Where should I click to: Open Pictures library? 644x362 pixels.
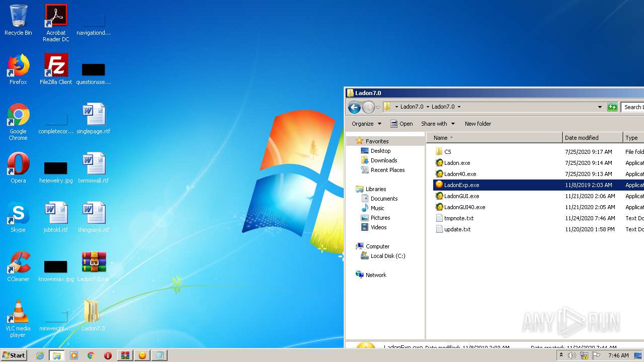[x=380, y=218]
